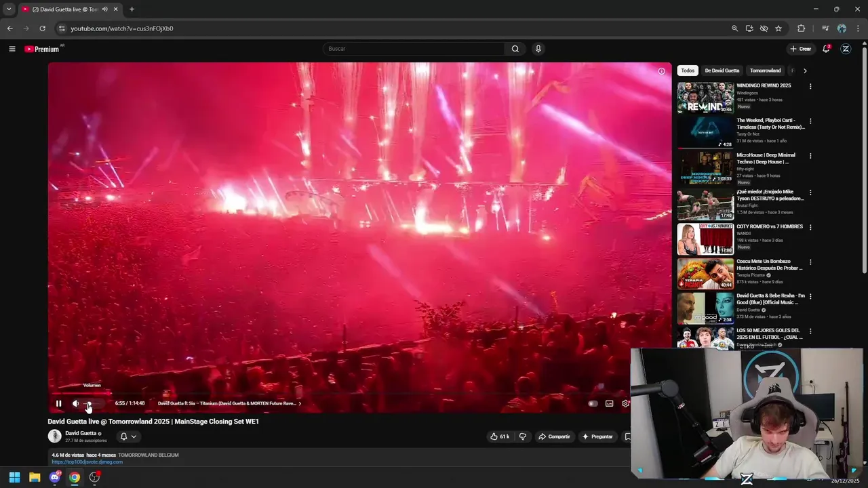The image size is (868, 488).
Task: Open the player settings gear
Action: [625, 403]
